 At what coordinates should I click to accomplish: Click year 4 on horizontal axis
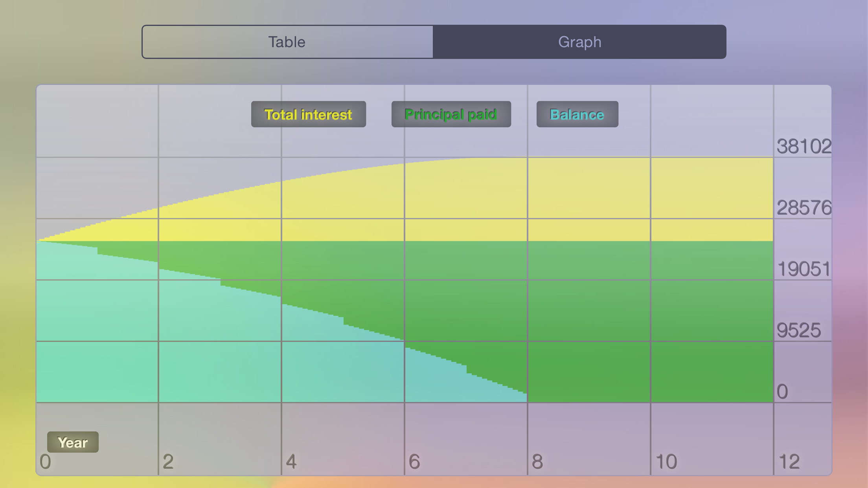(x=291, y=462)
